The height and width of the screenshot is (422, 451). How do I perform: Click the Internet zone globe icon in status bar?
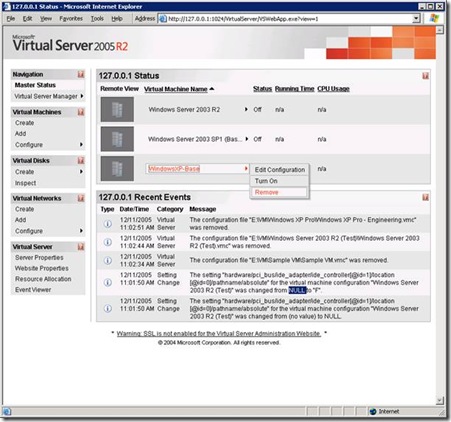pyautogui.click(x=373, y=412)
